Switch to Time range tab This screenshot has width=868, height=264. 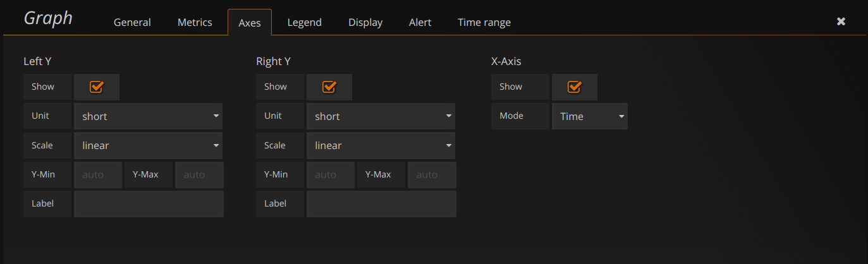coord(484,22)
